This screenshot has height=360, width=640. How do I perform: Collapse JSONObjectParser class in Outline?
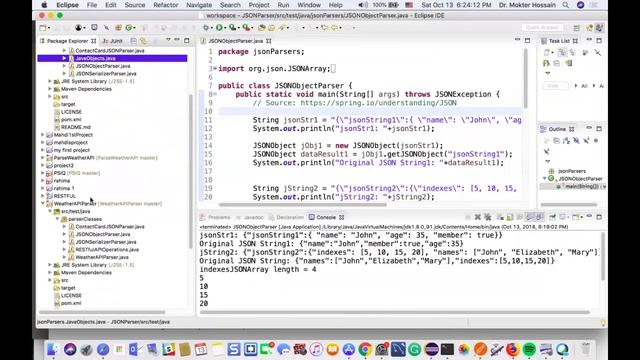coord(544,179)
